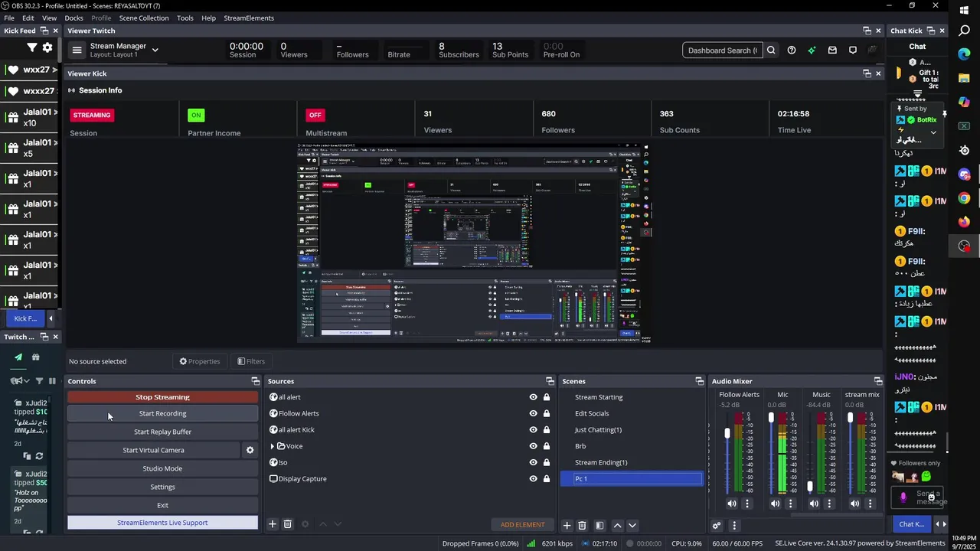980x551 pixels.
Task: Open the Profile menu
Action: coord(101,18)
